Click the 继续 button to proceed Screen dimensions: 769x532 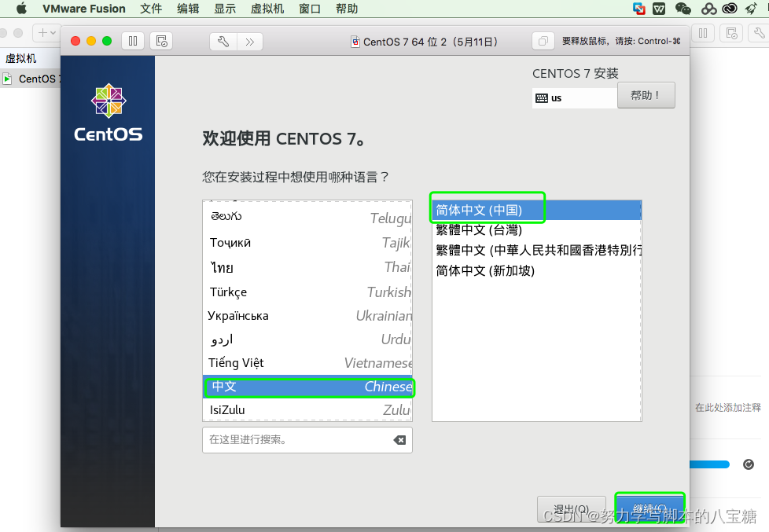[650, 508]
